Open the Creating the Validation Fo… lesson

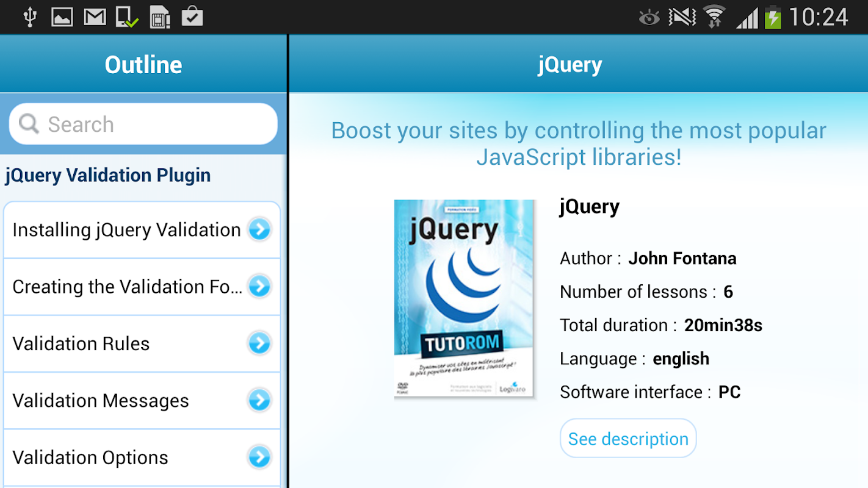click(x=142, y=287)
